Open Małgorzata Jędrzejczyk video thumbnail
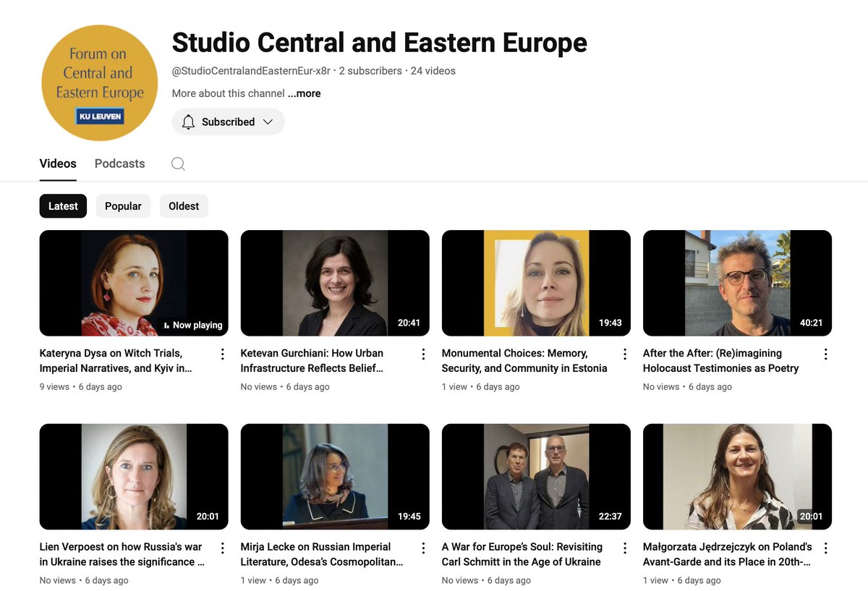This screenshot has width=868, height=591. 737,477
